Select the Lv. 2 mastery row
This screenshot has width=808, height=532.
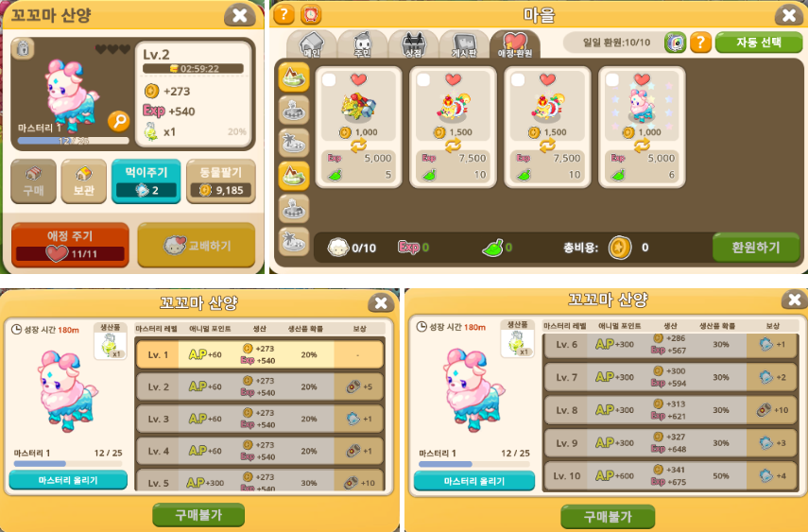click(260, 386)
